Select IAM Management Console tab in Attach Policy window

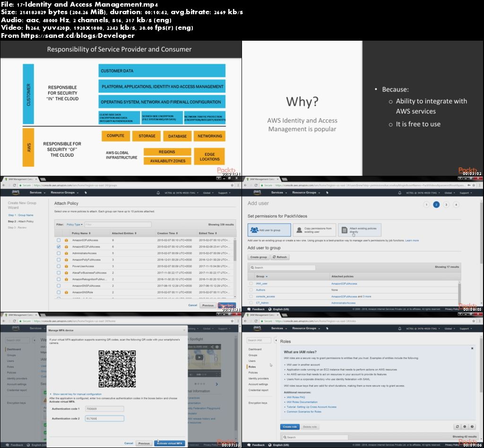pyautogui.click(x=20, y=179)
